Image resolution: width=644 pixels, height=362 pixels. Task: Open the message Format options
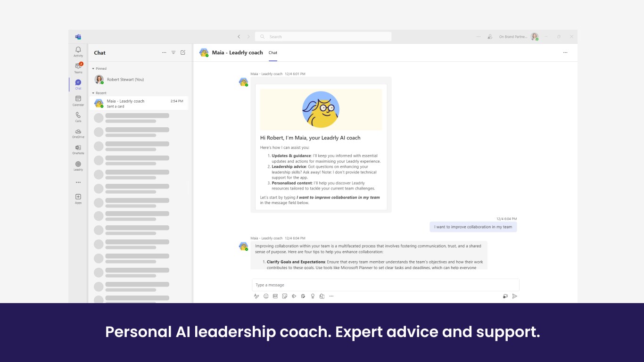click(256, 296)
